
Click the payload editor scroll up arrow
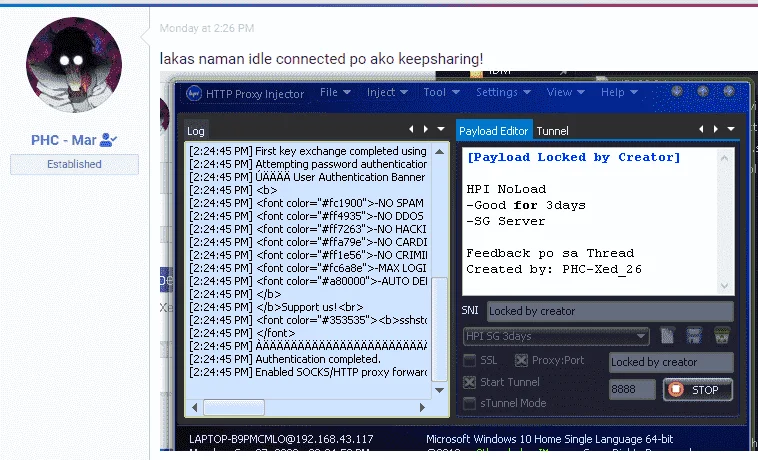click(724, 158)
